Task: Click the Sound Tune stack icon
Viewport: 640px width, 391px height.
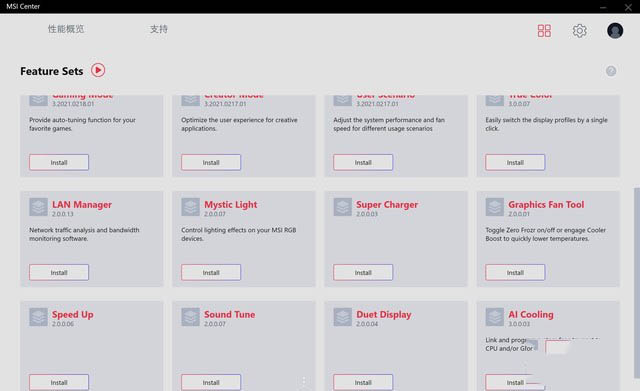Action: coord(191,317)
